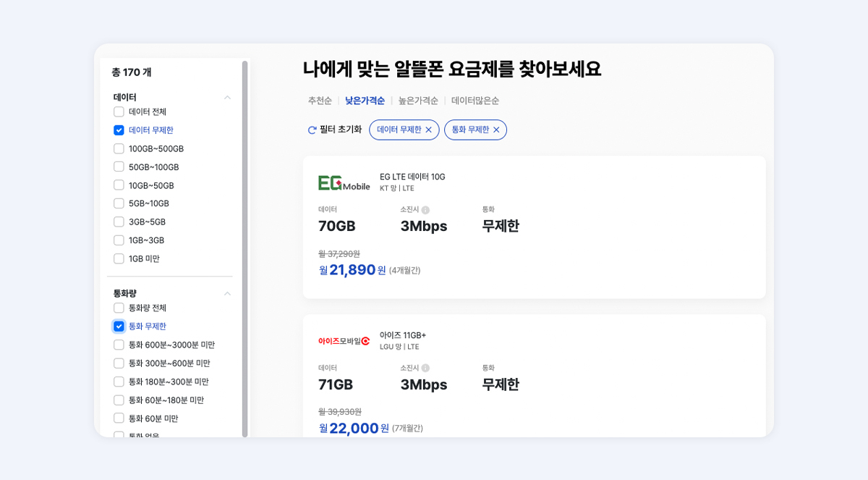The height and width of the screenshot is (480, 868).
Task: Collapse the 데이터 filter section chevron
Action: point(227,96)
